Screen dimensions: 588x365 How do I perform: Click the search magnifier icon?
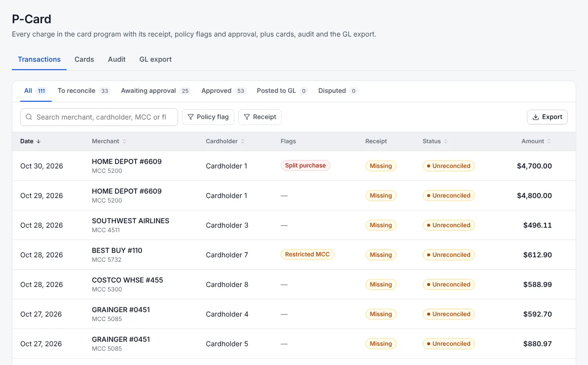(29, 117)
